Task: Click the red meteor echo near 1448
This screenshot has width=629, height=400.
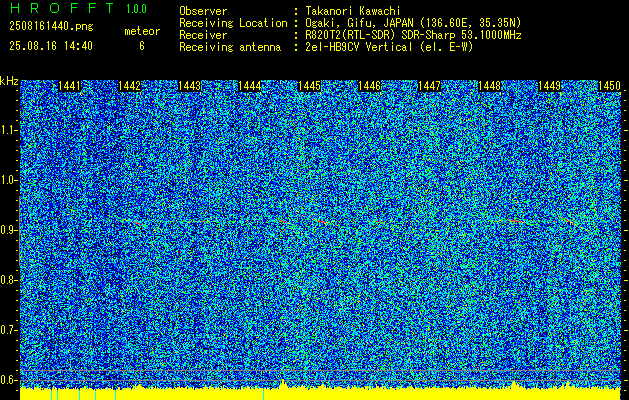Action: pyautogui.click(x=515, y=221)
